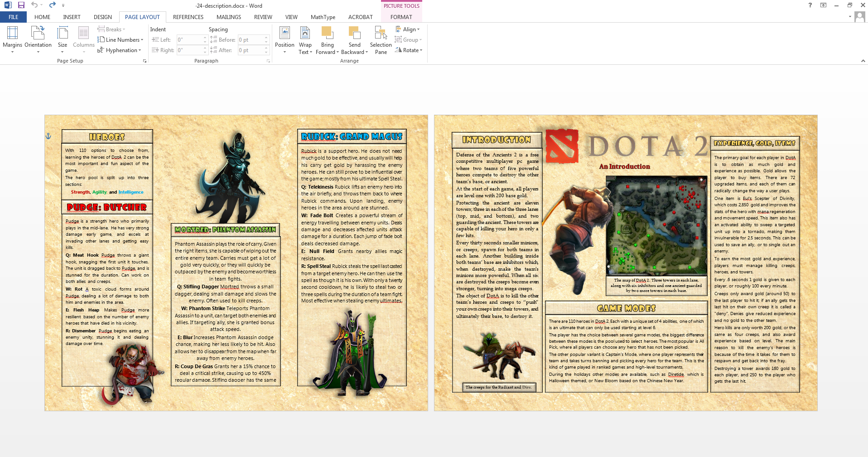Click the creeps caption for Radiant and Dire

(x=498, y=387)
